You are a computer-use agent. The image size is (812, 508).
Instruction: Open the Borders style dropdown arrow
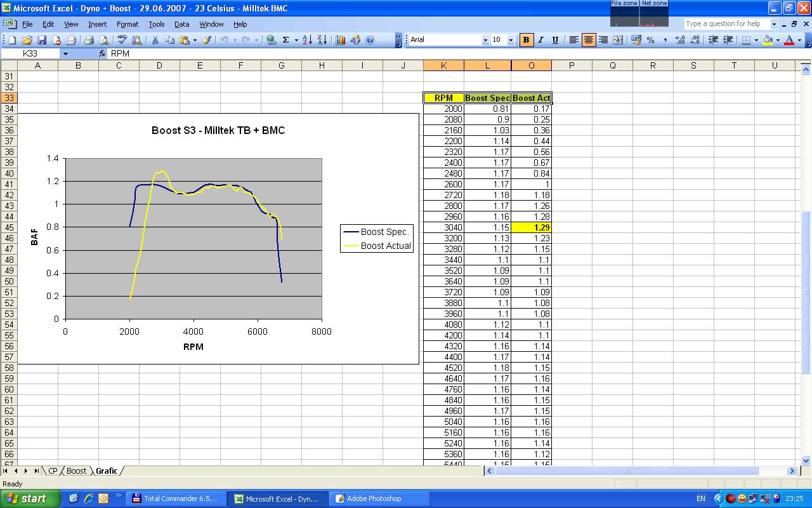pyautogui.click(x=756, y=40)
